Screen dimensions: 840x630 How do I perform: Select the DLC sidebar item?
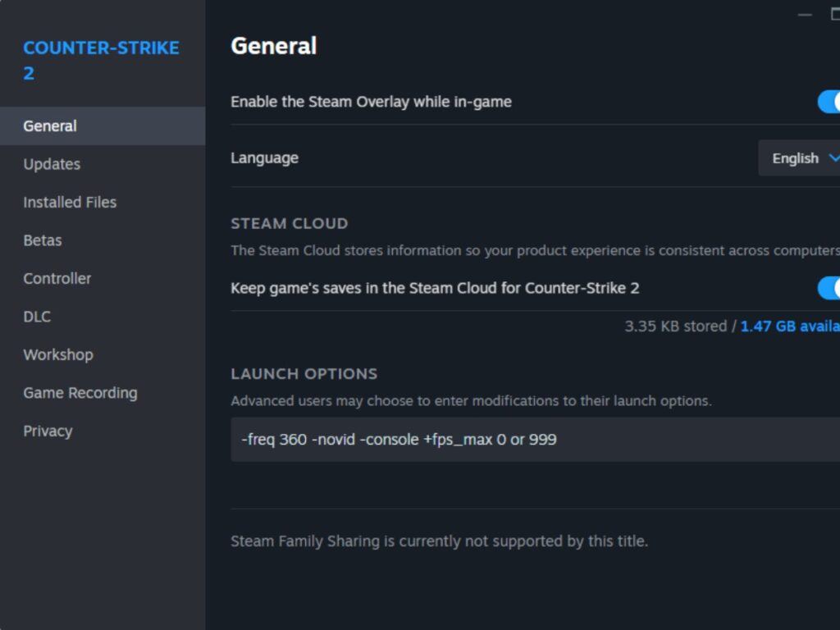point(37,317)
